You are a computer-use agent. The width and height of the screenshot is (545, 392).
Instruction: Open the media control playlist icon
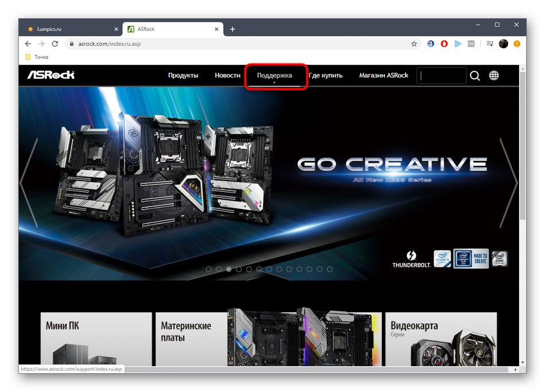tap(490, 44)
